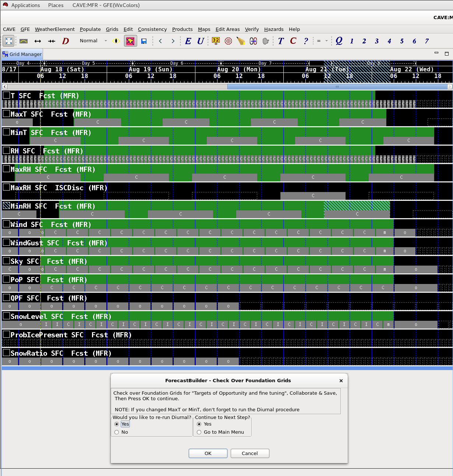Select the red and blue contour tool icon
The height and width of the screenshot is (476, 453).
[253, 41]
